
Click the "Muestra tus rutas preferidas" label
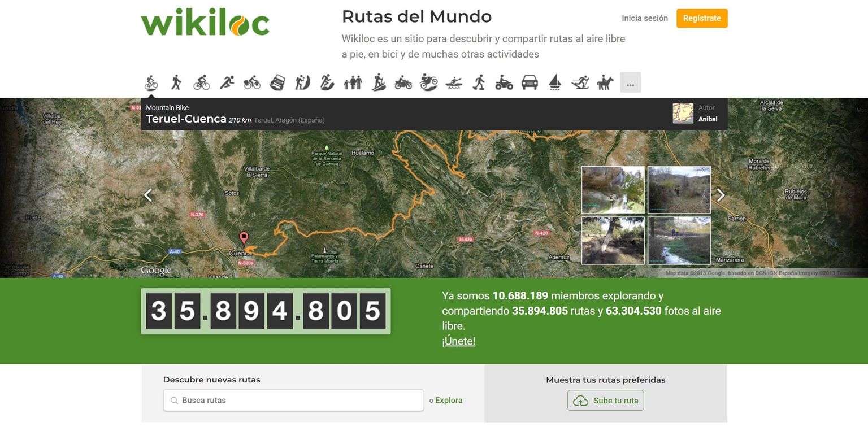point(605,380)
